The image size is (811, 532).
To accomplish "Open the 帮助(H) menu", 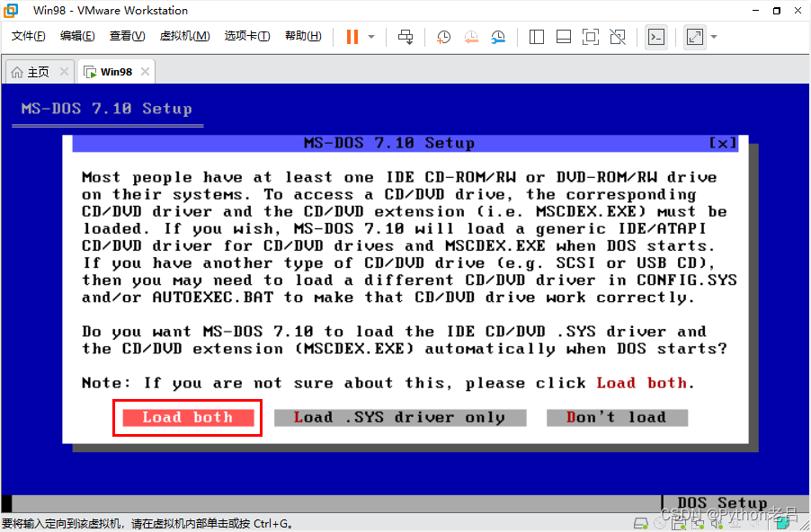I will pyautogui.click(x=303, y=36).
